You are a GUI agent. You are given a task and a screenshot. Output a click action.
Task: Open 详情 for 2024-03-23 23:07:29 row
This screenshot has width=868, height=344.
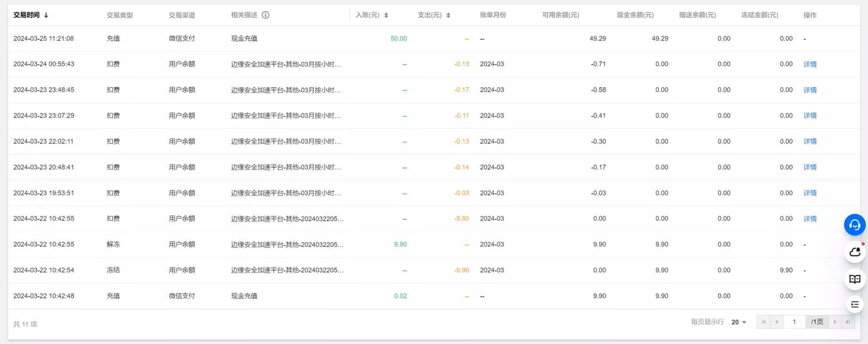coord(810,116)
